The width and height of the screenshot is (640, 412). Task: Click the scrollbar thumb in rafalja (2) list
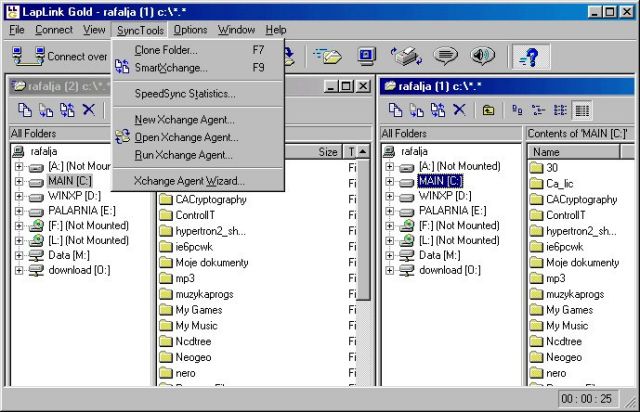click(x=363, y=230)
